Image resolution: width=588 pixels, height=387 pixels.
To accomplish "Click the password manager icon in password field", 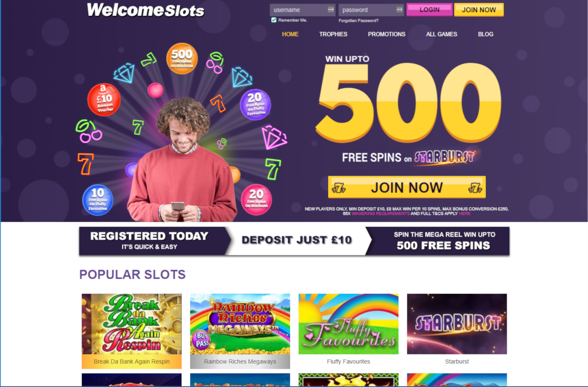I will (399, 9).
